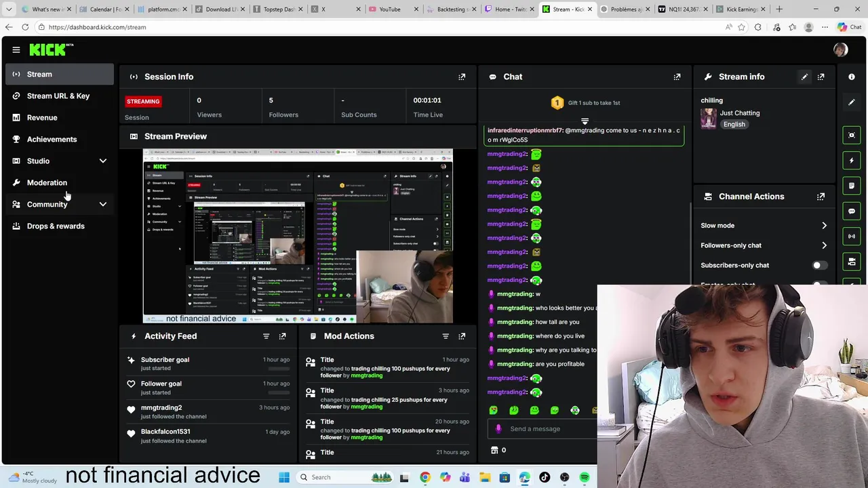Open browser tab list dropdown

point(9,9)
